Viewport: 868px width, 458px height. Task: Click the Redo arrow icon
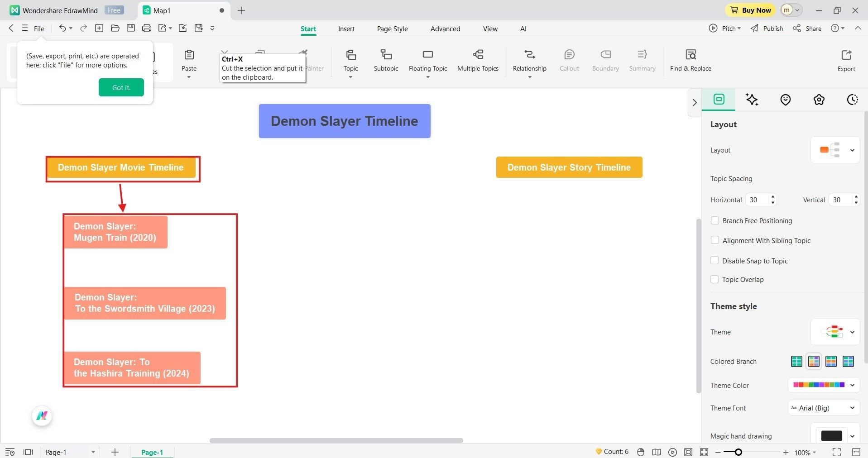point(83,28)
